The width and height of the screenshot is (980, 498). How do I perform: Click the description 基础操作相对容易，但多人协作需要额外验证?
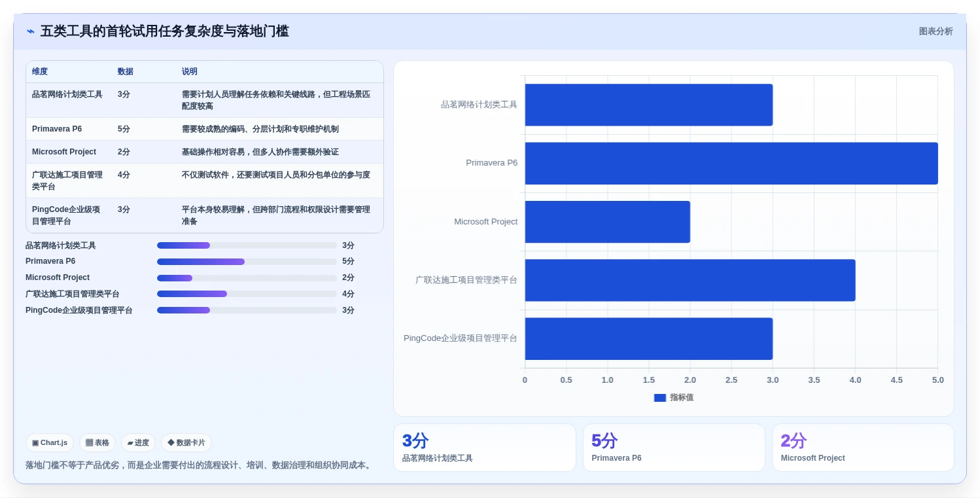point(260,152)
